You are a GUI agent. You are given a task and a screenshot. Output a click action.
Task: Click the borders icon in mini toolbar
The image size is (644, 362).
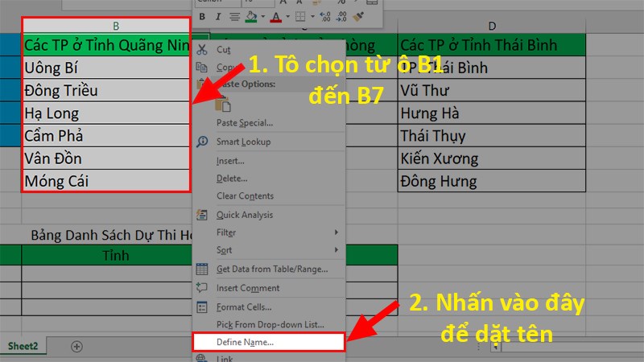coord(300,17)
